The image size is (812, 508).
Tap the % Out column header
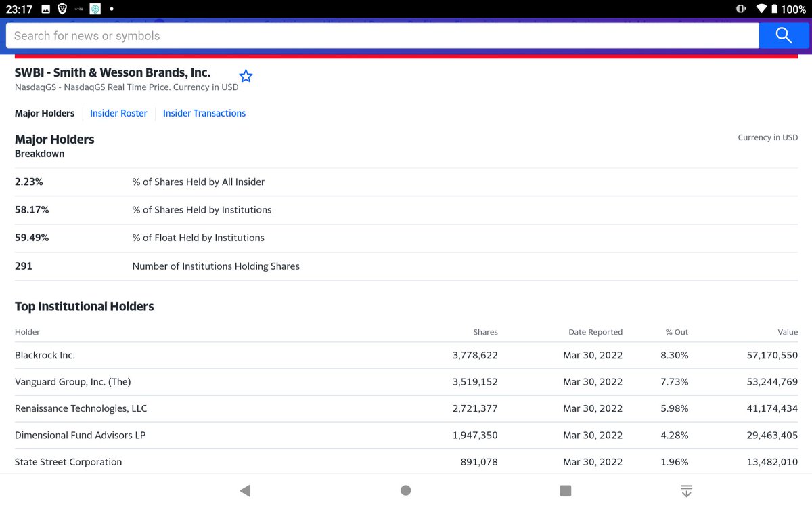click(x=677, y=332)
